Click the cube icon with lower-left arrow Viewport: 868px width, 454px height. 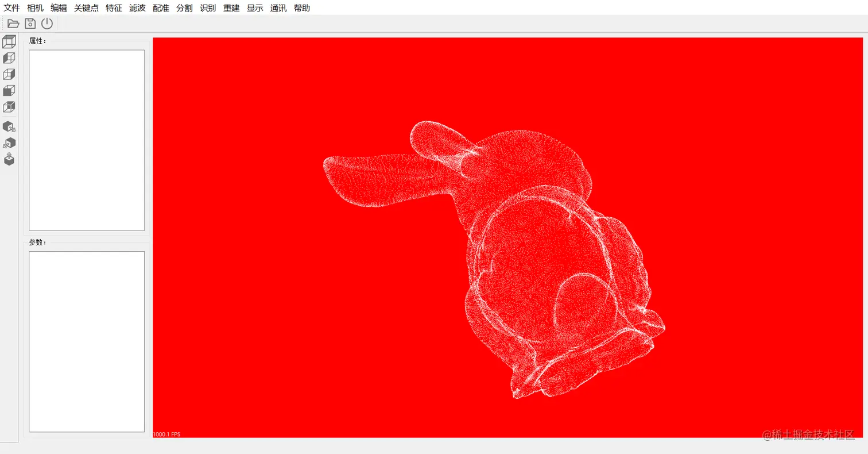[9, 143]
